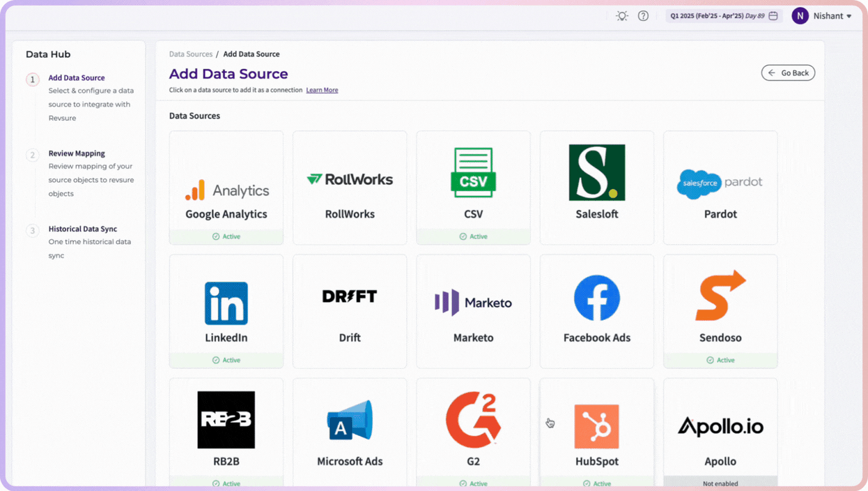Click the Facebook Ads card name

[597, 338]
